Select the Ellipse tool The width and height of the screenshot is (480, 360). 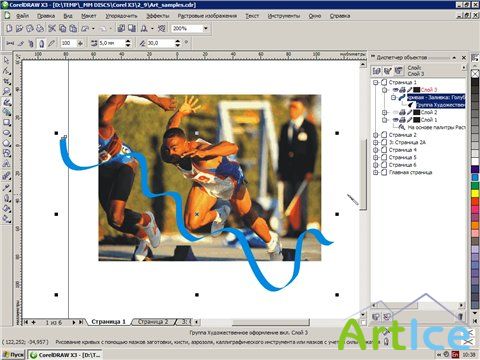(x=6, y=133)
